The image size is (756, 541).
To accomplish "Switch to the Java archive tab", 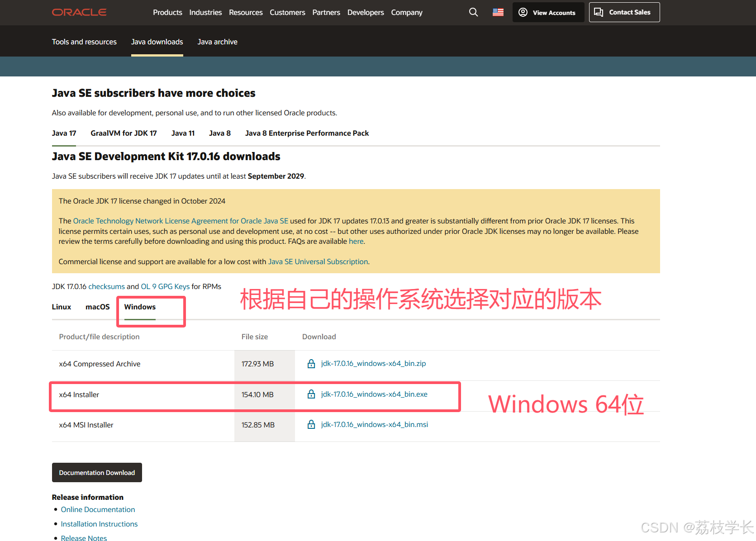I will coord(218,42).
